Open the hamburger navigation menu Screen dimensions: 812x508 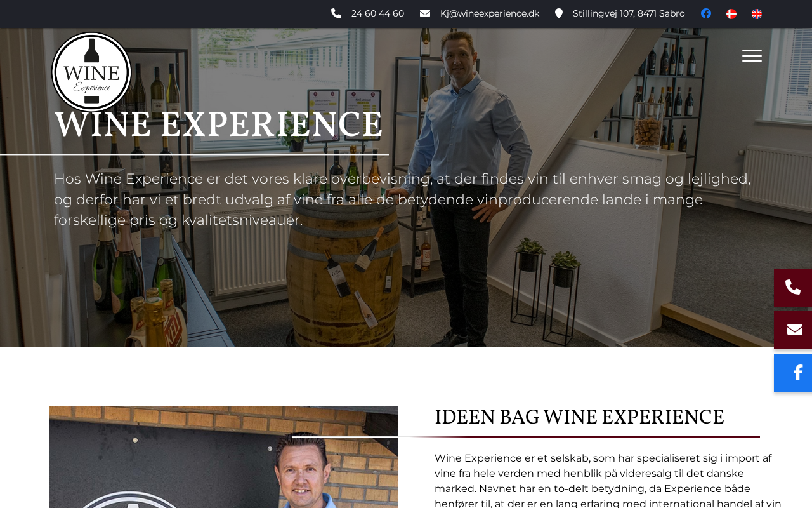coord(752,56)
